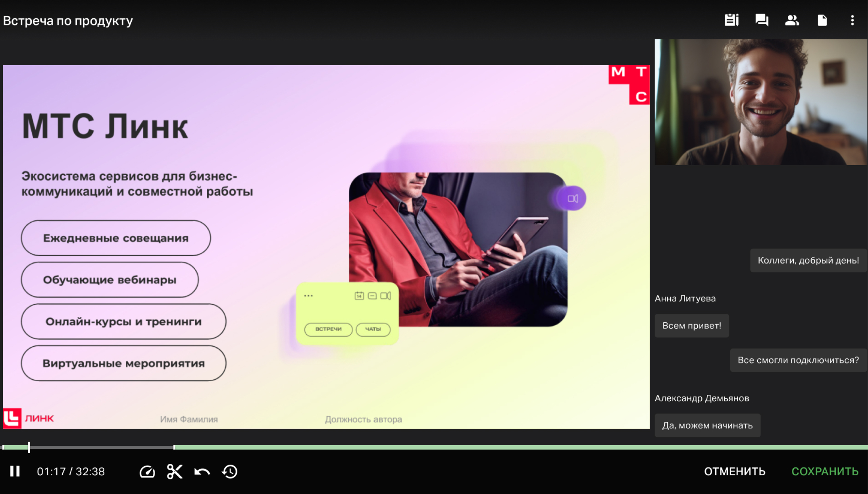Open the edit history clock icon
868x494 pixels.
(x=230, y=472)
